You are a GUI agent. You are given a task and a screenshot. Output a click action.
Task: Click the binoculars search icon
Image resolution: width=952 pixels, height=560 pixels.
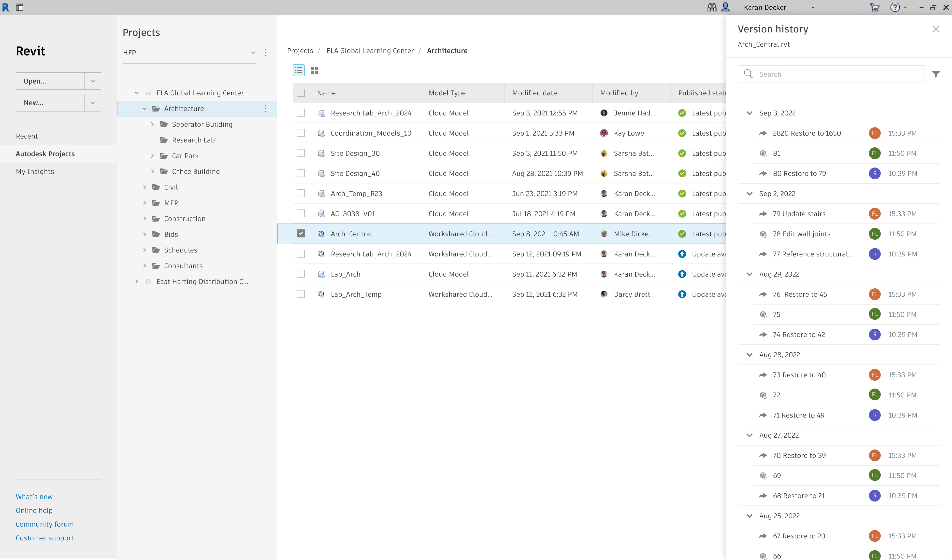712,7
